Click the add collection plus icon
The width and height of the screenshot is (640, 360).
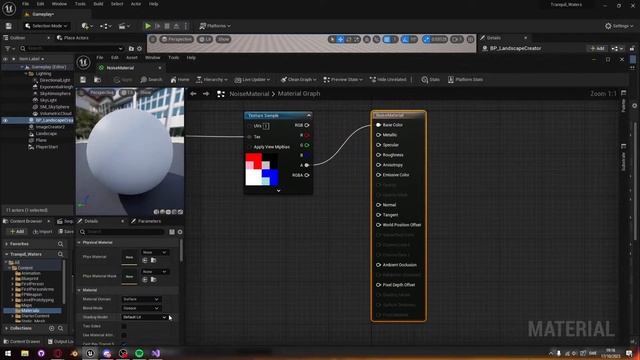52,328
